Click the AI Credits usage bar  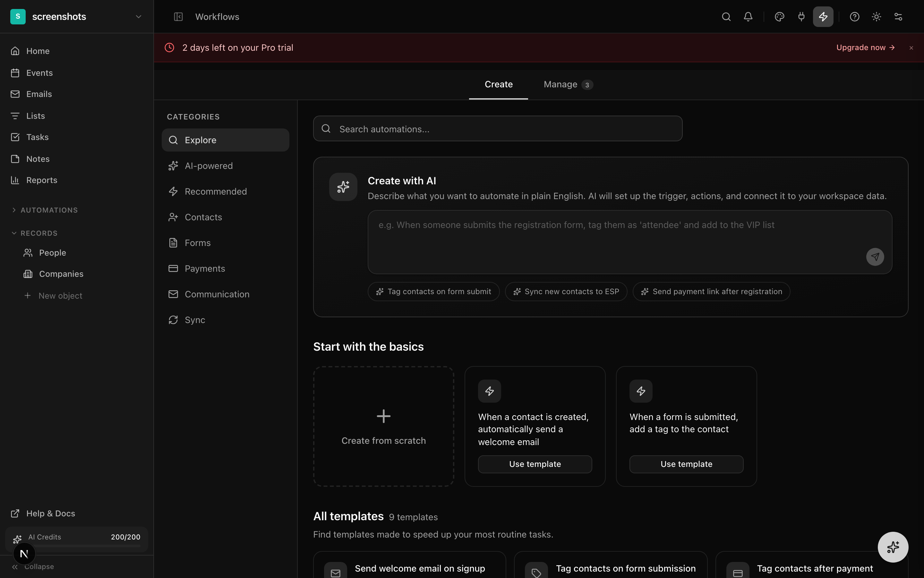[76, 539]
